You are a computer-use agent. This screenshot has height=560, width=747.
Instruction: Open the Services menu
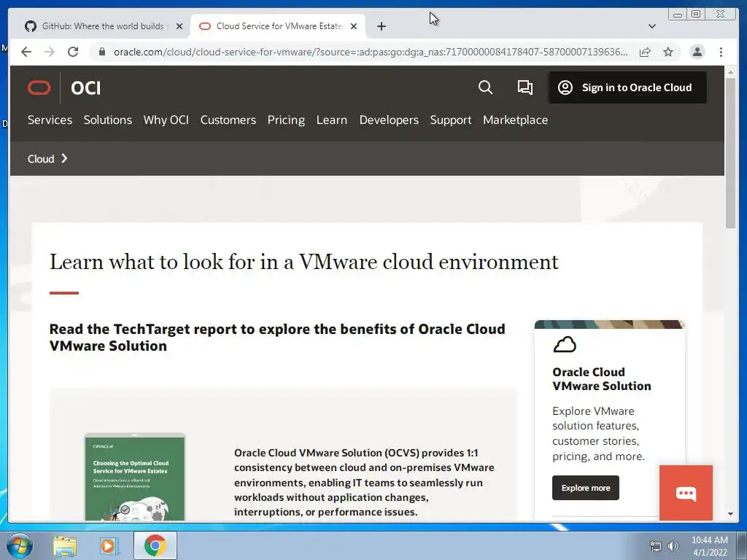coord(50,120)
